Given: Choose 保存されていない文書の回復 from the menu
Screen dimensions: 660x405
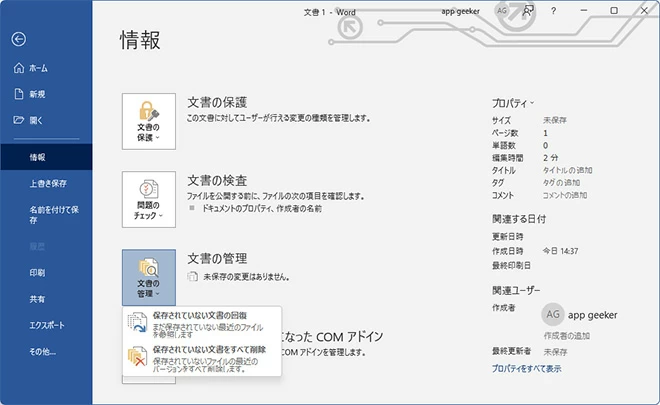Looking at the screenshot, I should pyautogui.click(x=202, y=323).
